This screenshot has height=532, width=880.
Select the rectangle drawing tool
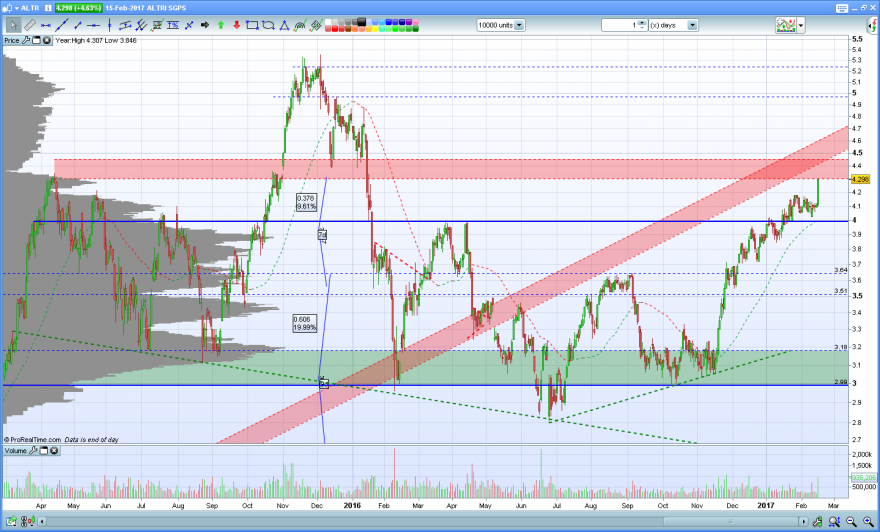coord(253,25)
